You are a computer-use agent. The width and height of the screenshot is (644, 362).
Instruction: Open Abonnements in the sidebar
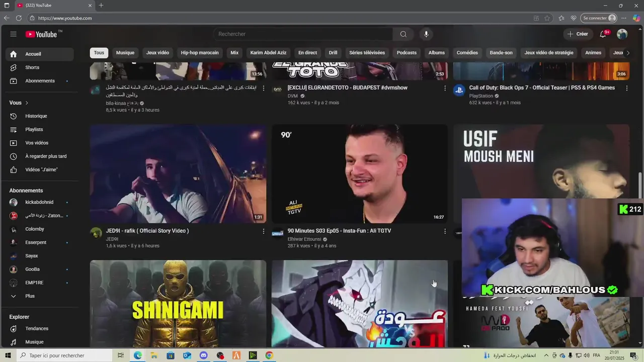point(40,81)
